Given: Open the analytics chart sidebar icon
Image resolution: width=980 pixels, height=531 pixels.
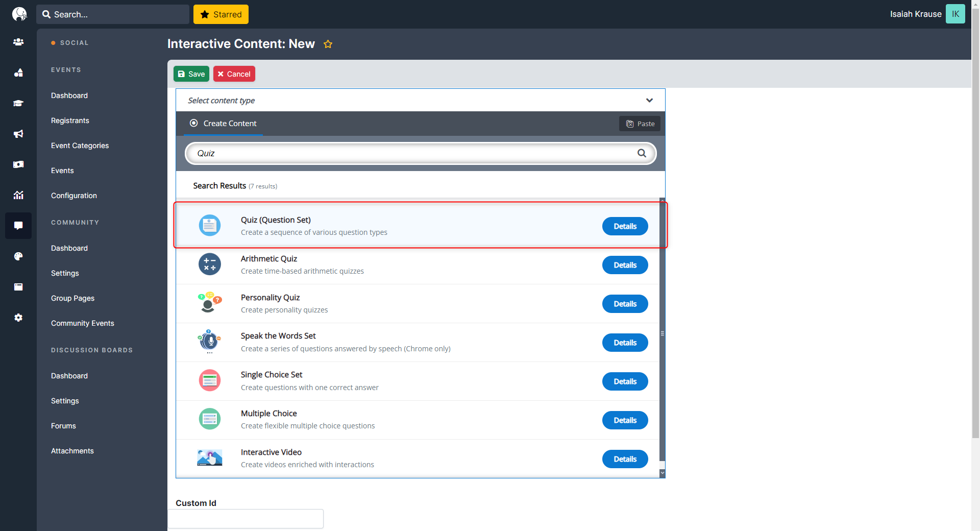Looking at the screenshot, I should point(18,195).
